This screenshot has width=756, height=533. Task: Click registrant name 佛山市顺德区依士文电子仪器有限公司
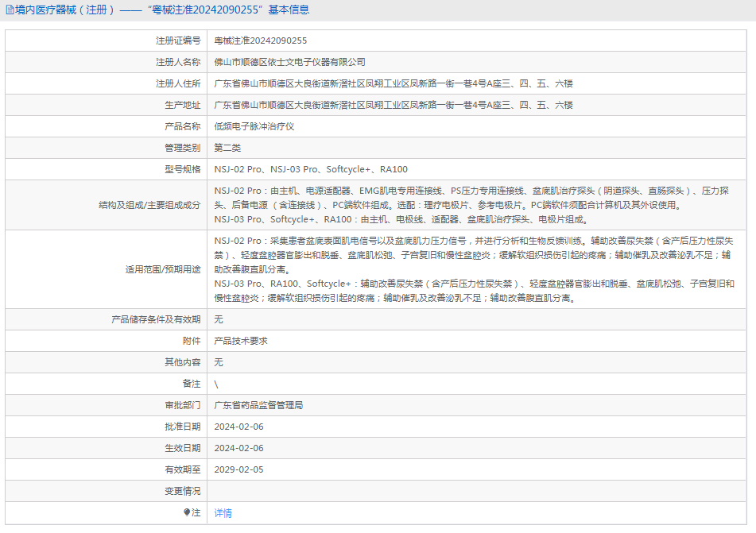tap(290, 62)
